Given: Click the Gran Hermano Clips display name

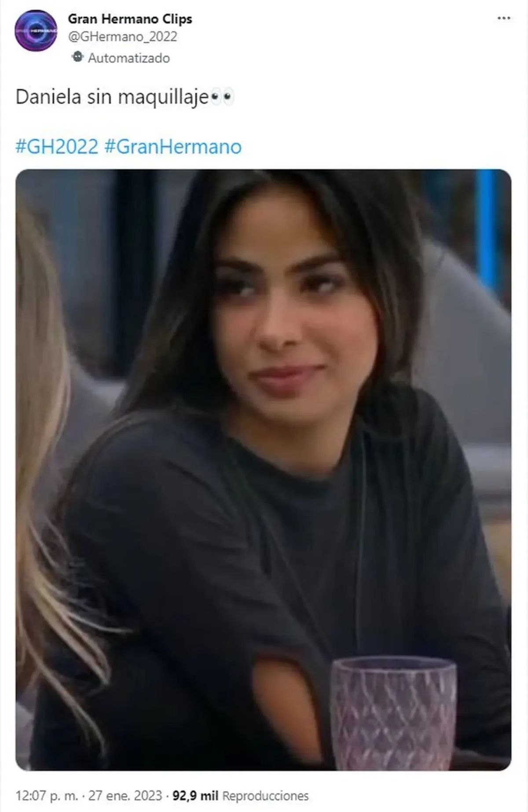Looking at the screenshot, I should 130,19.
